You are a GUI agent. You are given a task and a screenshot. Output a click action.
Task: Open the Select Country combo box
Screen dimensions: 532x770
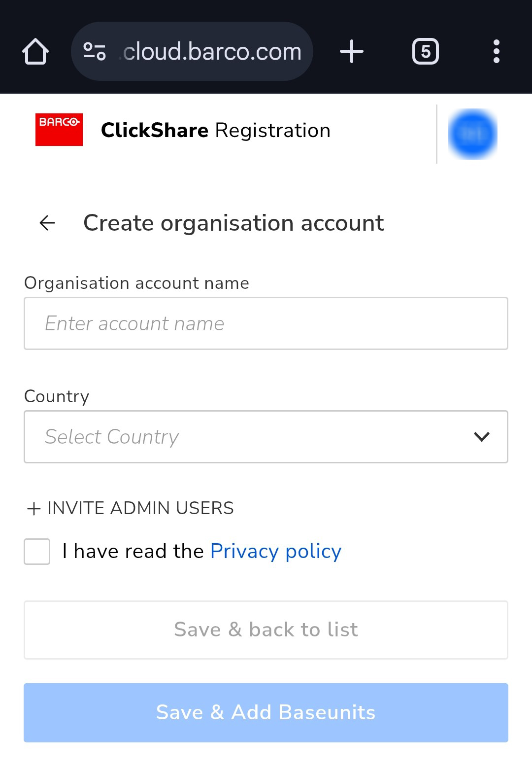[x=246, y=437]
